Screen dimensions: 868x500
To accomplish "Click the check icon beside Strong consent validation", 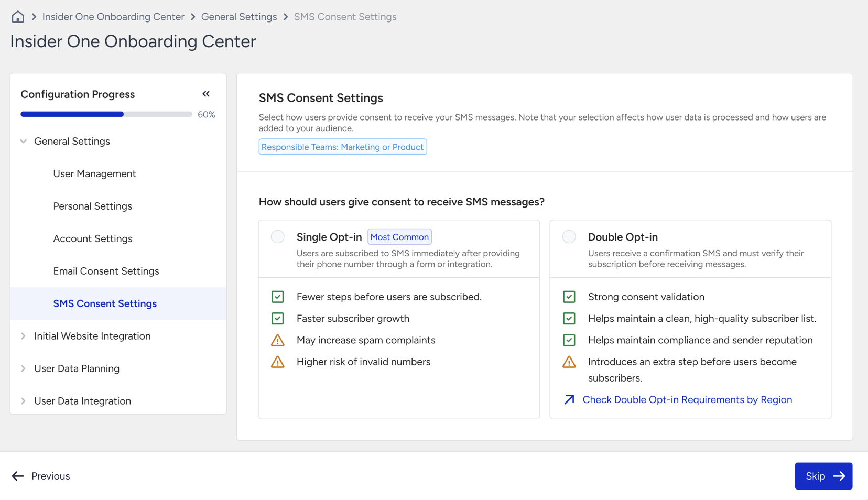I will coord(569,297).
